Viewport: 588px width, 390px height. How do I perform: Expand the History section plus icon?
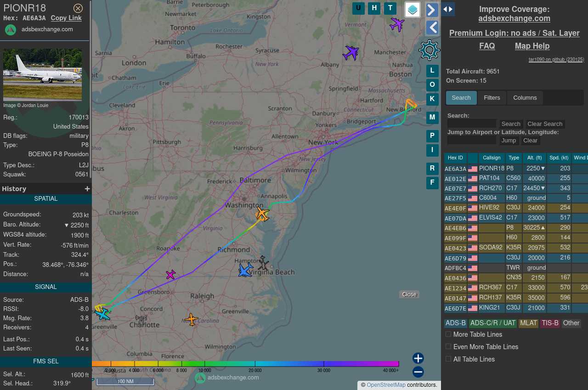pos(87,189)
